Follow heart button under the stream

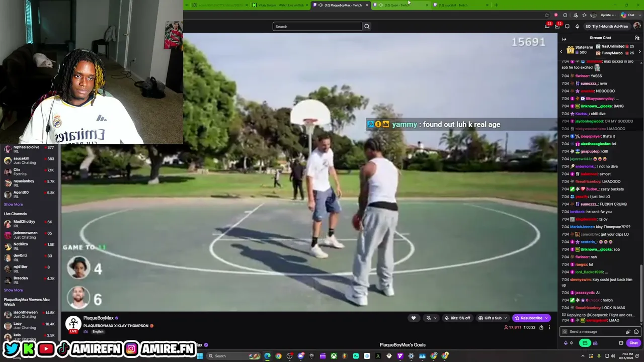tap(414, 318)
